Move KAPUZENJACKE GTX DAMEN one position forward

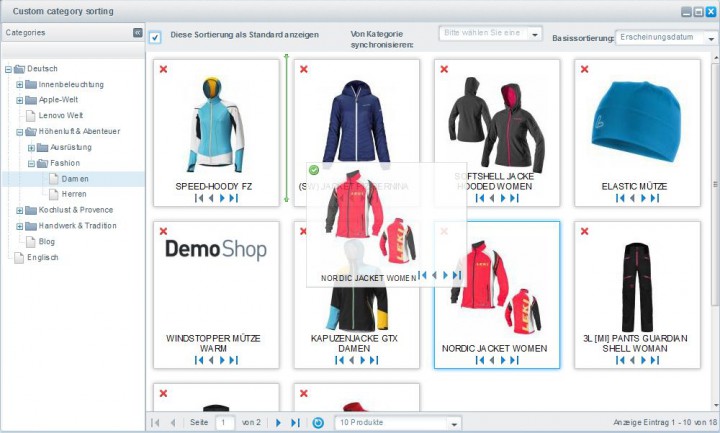pos(363,360)
